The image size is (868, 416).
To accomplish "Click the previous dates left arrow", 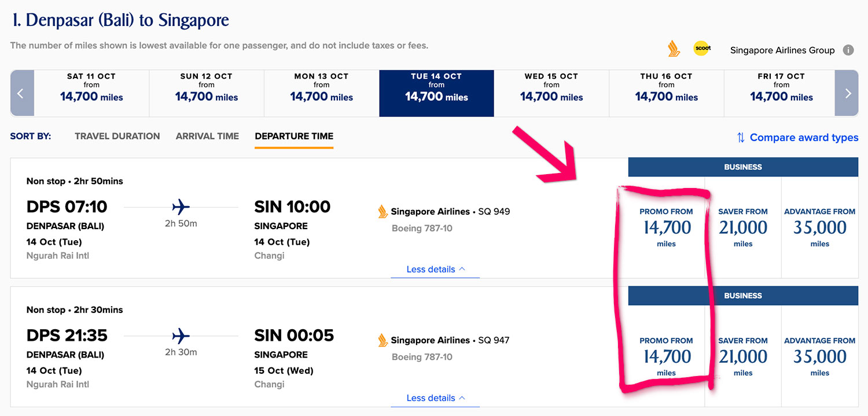I will tap(21, 93).
